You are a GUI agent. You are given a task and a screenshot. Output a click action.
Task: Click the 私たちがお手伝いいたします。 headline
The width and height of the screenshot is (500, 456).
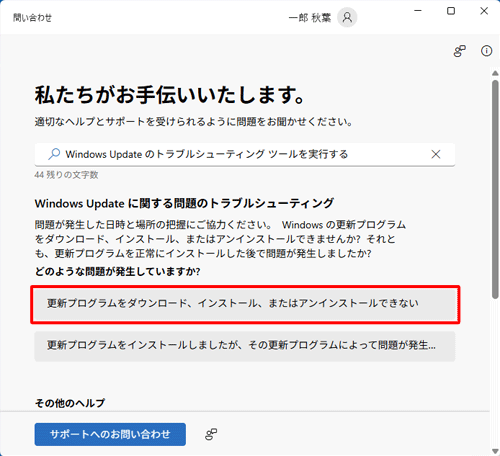[170, 95]
